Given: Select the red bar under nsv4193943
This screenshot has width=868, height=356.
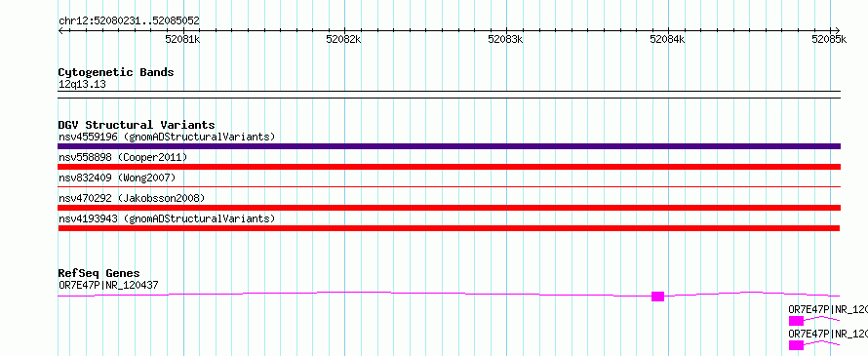Looking at the screenshot, I should click(449, 228).
